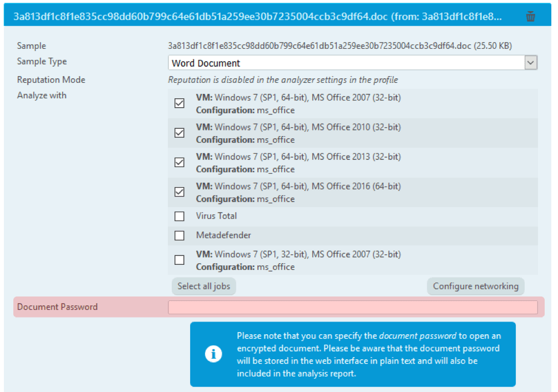Focus the Document Password field
Image resolution: width=558 pixels, height=392 pixels.
tap(353, 307)
